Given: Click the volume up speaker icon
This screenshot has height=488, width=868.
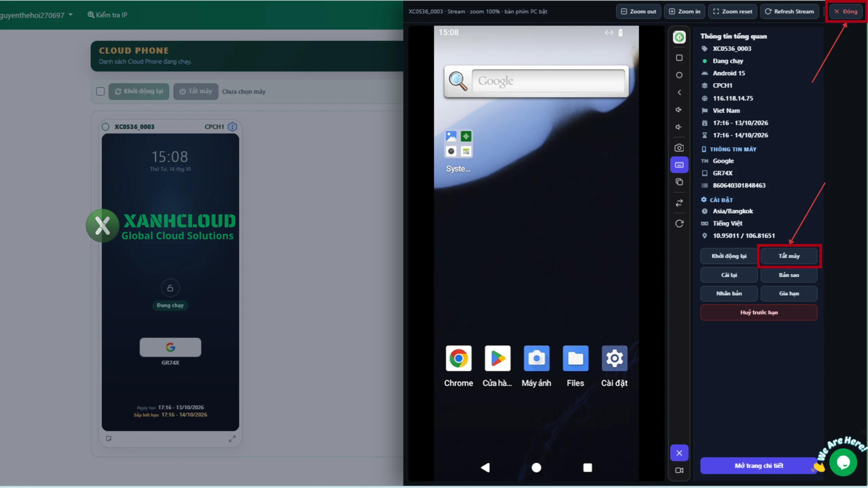Looking at the screenshot, I should [x=679, y=110].
